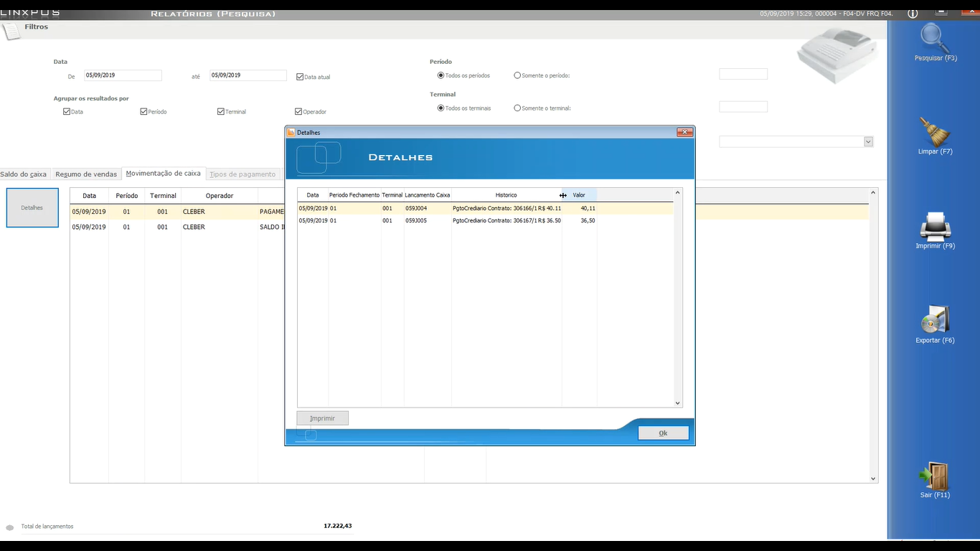Click the Sair (F11) door icon
This screenshot has height=551, width=980.
(935, 476)
